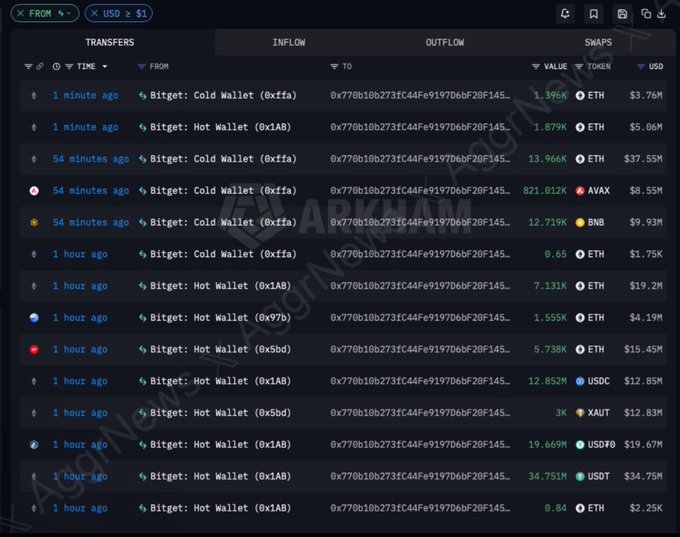Image resolution: width=680 pixels, height=537 pixels.
Task: Open recipient address 0x770b10b... on USDT row
Action: pyautogui.click(x=420, y=476)
